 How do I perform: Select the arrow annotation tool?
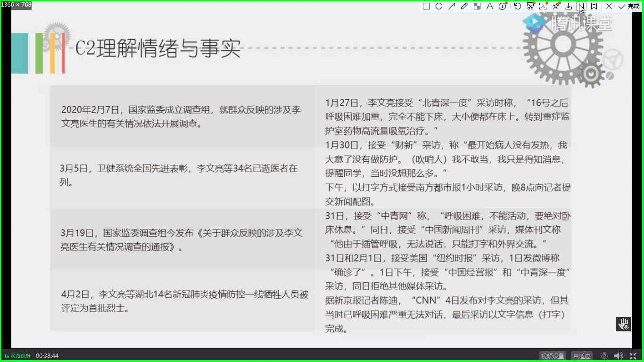[452, 6]
